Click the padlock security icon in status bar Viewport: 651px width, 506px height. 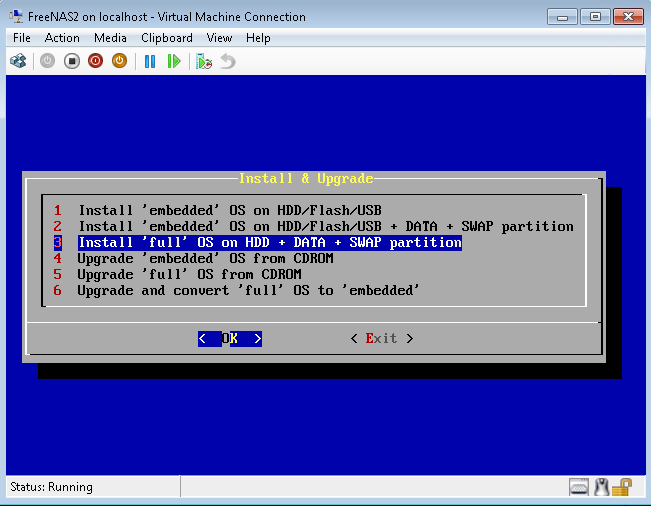622,487
